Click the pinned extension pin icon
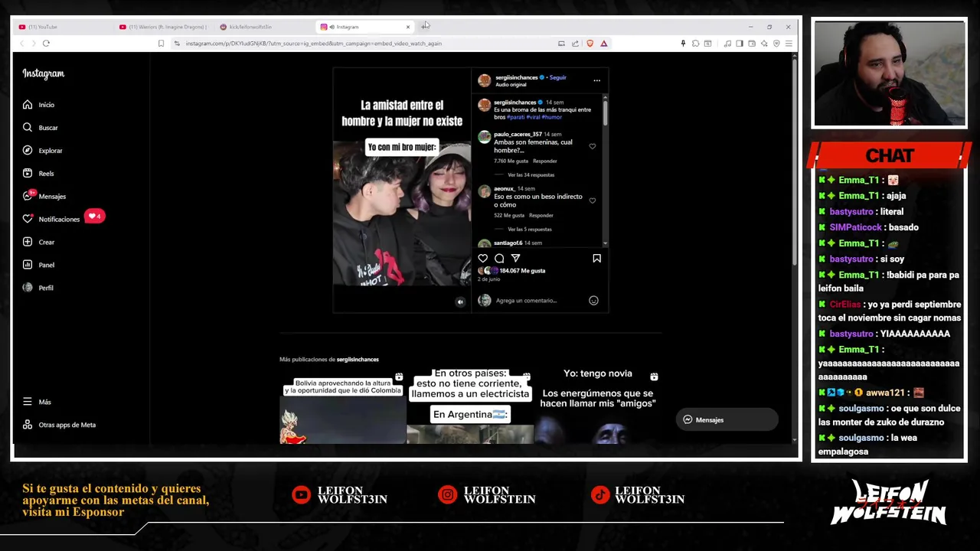The height and width of the screenshot is (551, 980). coord(683,44)
